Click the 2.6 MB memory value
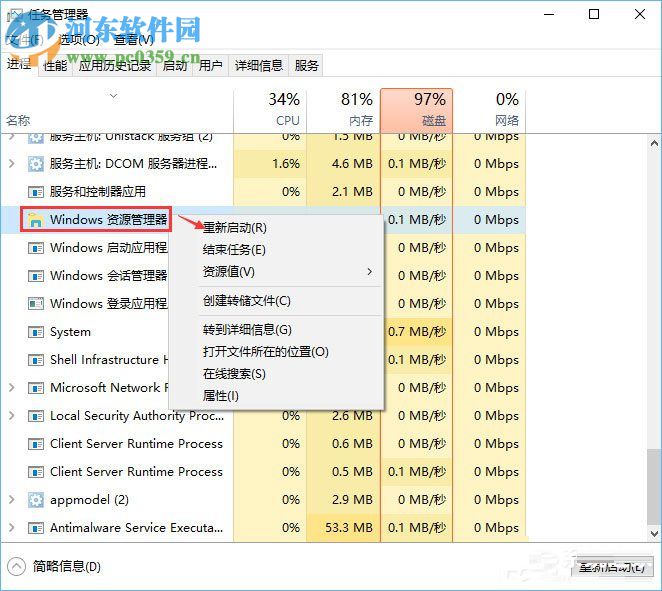The width and height of the screenshot is (662, 591). pos(352,416)
